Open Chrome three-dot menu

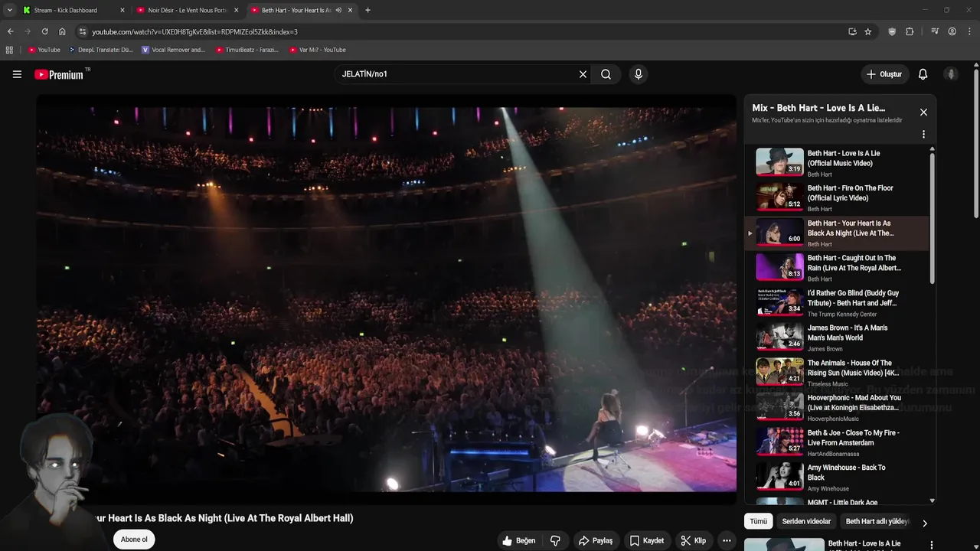[x=970, y=31]
